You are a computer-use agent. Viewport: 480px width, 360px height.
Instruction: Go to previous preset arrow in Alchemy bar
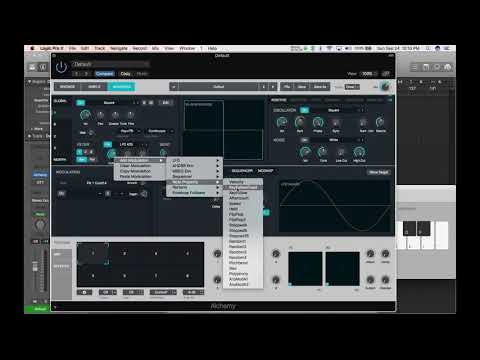[x=264, y=87]
